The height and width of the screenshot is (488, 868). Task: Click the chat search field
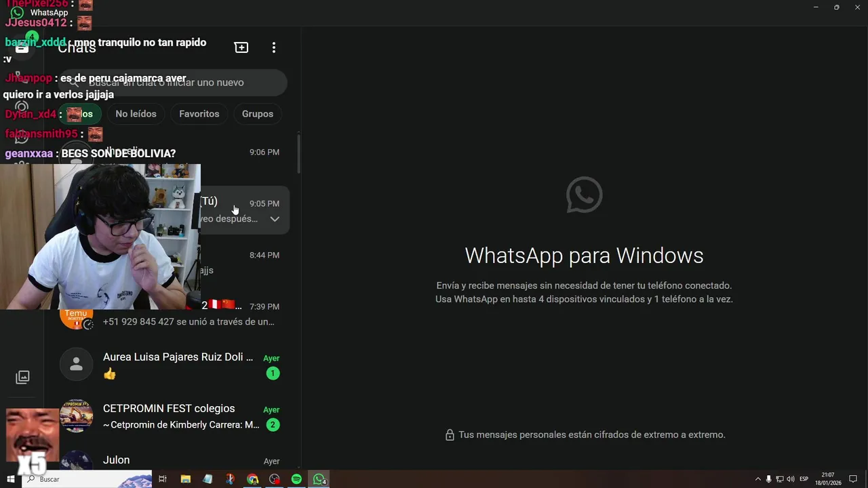(x=173, y=83)
